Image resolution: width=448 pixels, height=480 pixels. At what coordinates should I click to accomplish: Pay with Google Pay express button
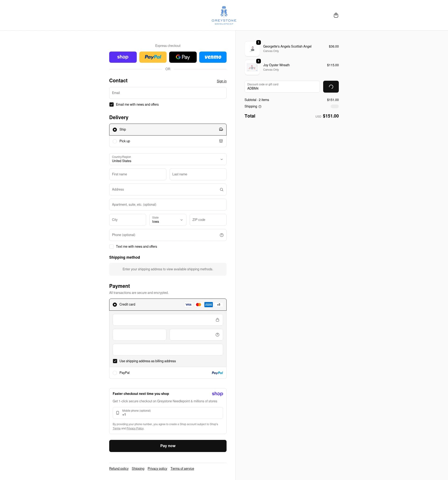pos(183,57)
